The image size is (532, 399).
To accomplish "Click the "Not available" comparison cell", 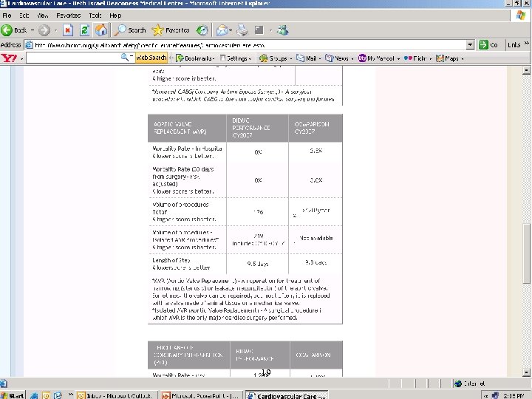I will tap(316, 238).
